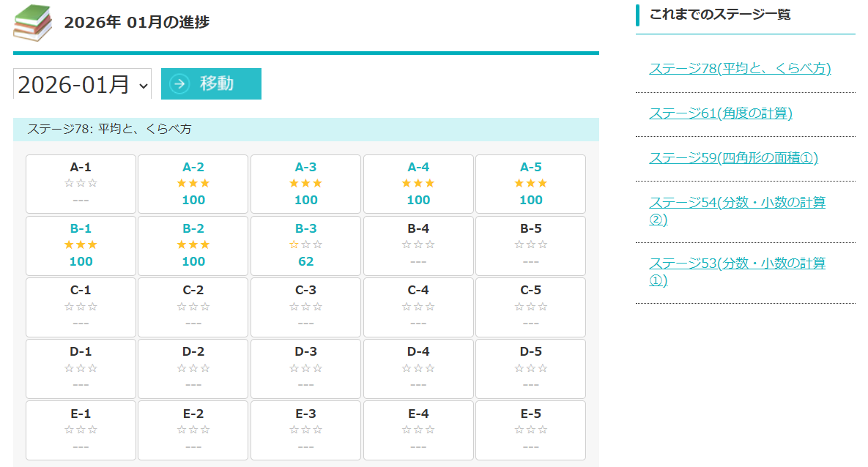Open lesson B-2 tile
The height and width of the screenshot is (467, 868).
pyautogui.click(x=193, y=245)
